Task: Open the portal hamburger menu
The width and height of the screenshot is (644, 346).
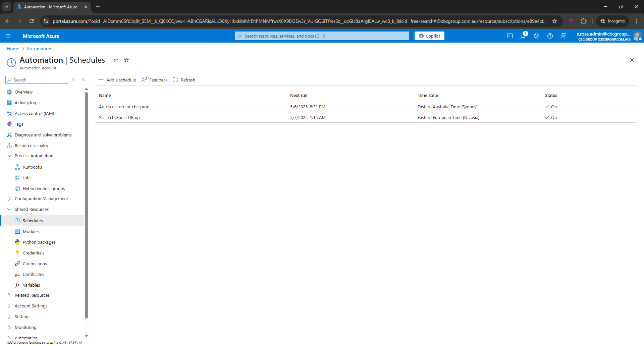Action: [x=8, y=36]
